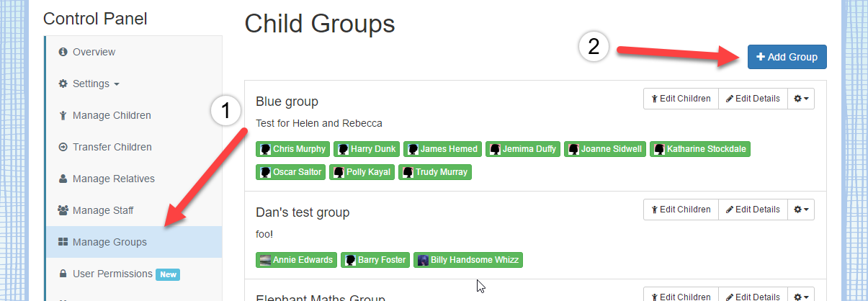Click the Overview info circle icon
This screenshot has width=868, height=301.
coord(63,52)
